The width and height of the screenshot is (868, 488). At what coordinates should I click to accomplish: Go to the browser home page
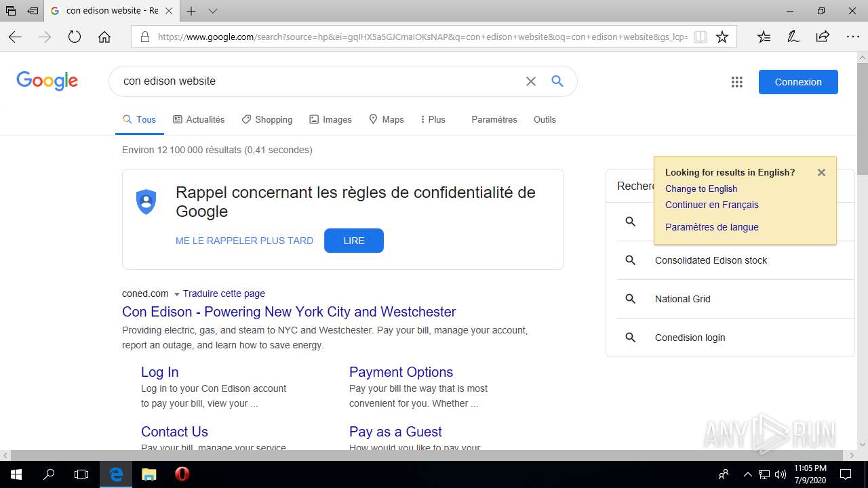(x=104, y=37)
